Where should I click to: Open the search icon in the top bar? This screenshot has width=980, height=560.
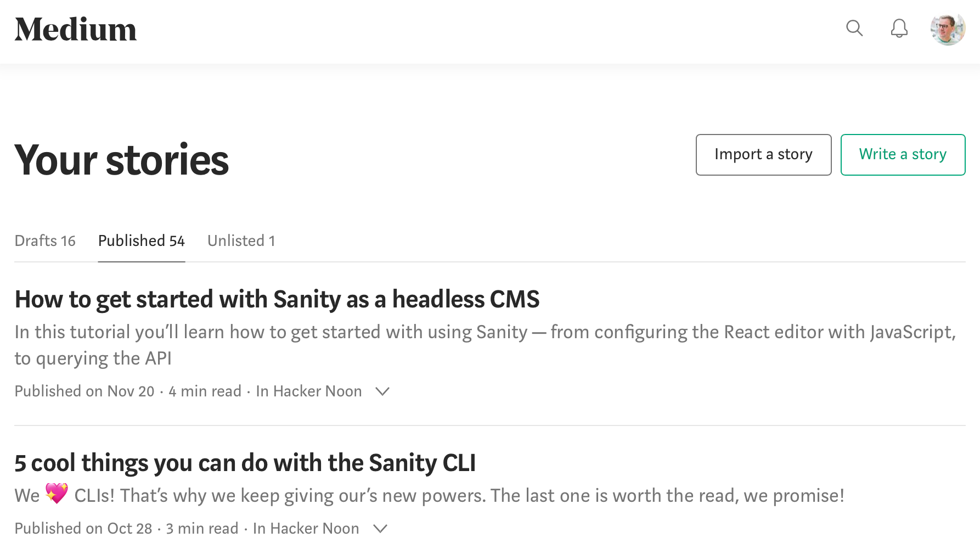pos(854,29)
